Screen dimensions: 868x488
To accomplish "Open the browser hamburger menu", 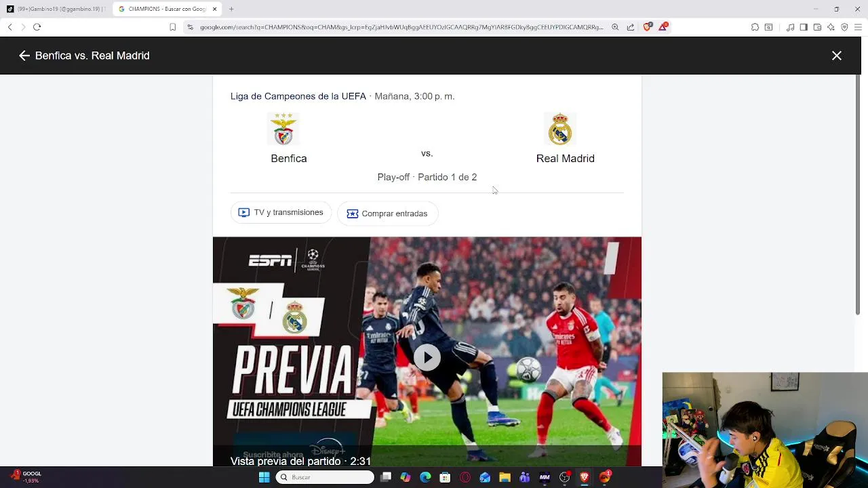I will 858,27.
